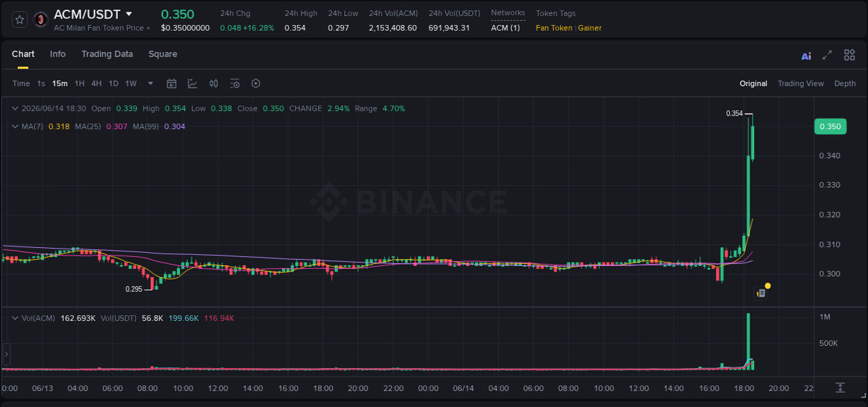The height and width of the screenshot is (407, 868).
Task: Collapse the Vol(ACM) indicator chevron
Action: (x=15, y=318)
